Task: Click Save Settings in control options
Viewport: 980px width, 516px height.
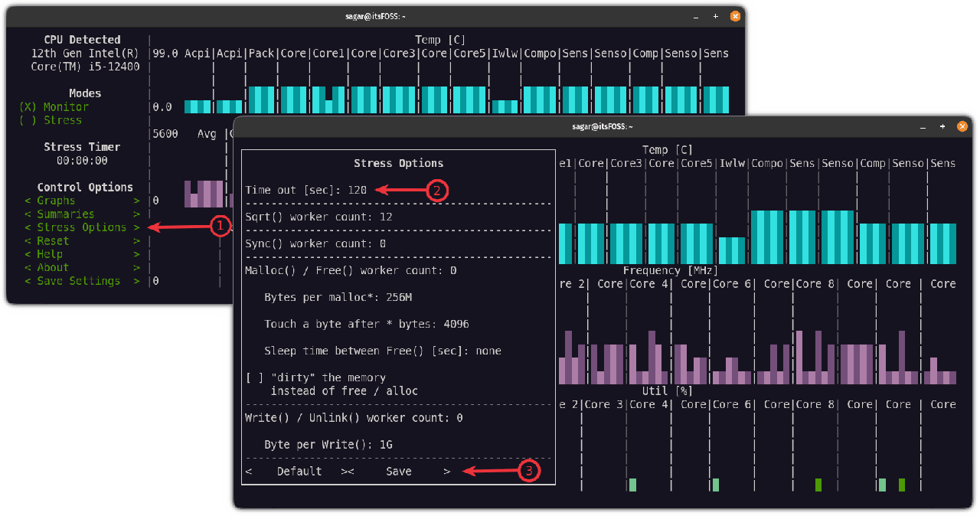Action: click(x=78, y=281)
